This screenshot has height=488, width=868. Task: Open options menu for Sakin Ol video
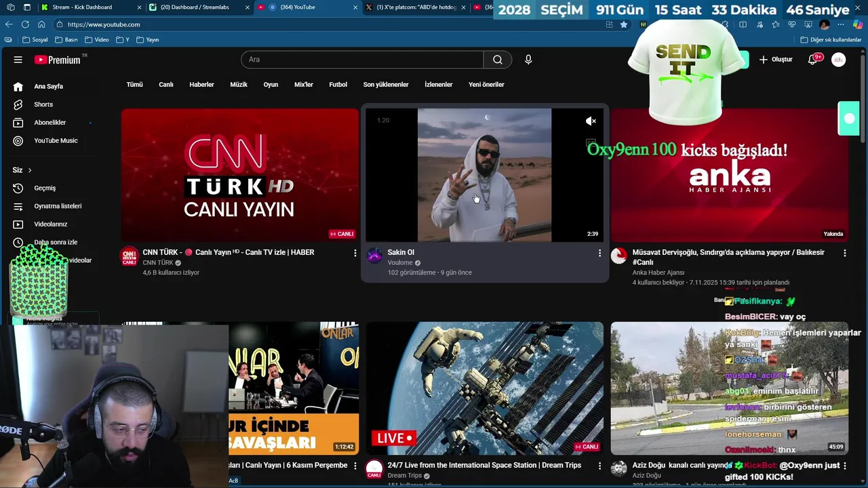(599, 253)
